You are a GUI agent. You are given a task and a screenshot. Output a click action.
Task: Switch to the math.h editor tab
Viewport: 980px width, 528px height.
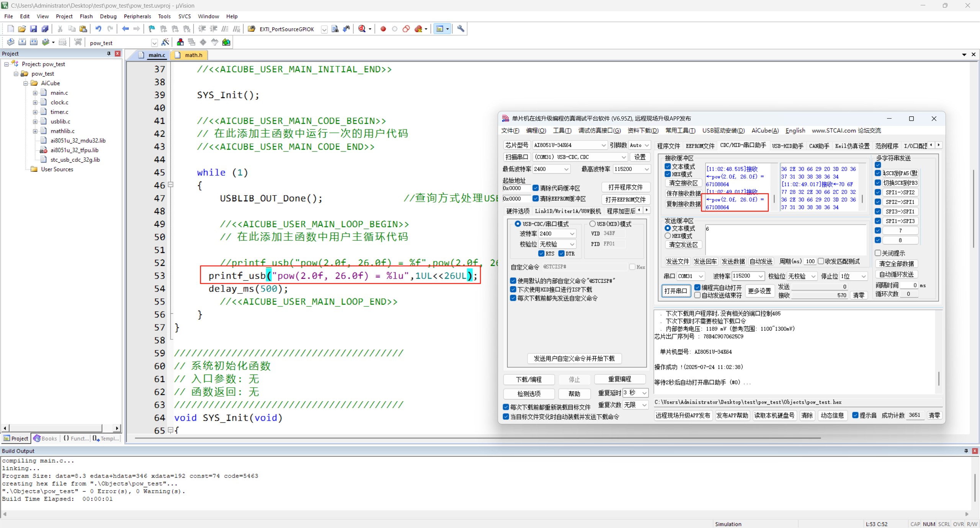click(x=189, y=55)
